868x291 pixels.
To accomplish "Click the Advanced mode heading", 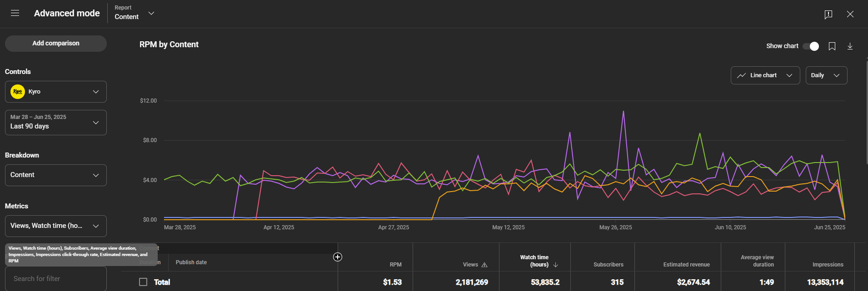I will 67,13.
